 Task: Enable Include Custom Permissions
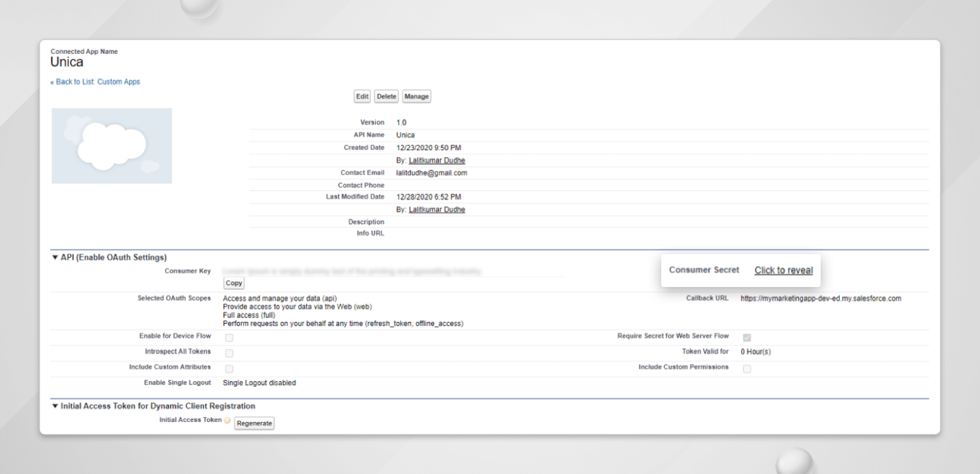coord(747,368)
